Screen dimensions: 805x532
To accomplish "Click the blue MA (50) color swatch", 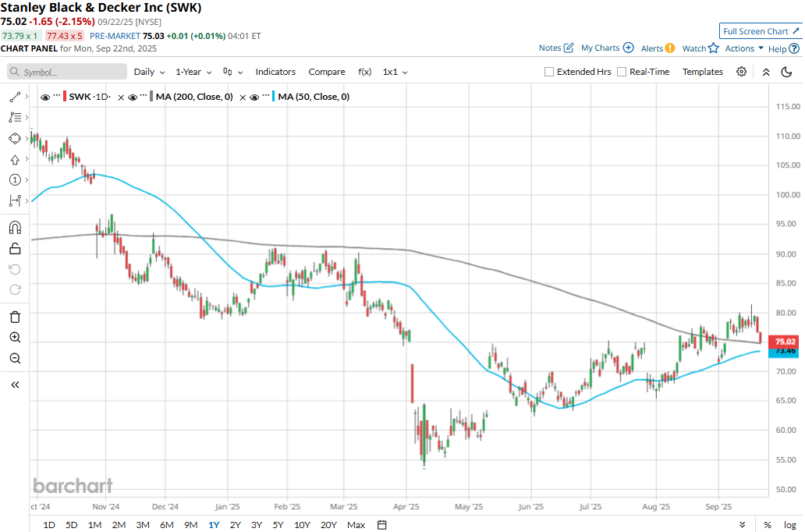I will point(274,97).
